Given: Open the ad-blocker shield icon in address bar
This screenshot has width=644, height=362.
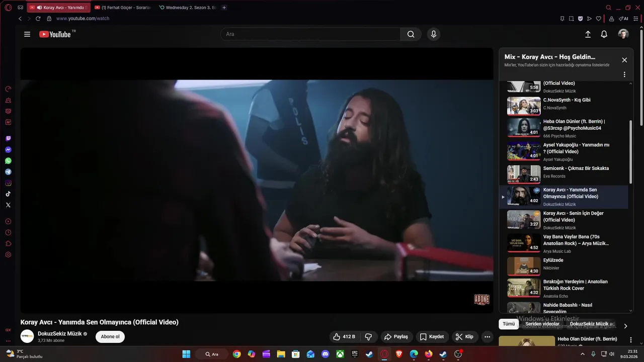Looking at the screenshot, I should click(580, 19).
